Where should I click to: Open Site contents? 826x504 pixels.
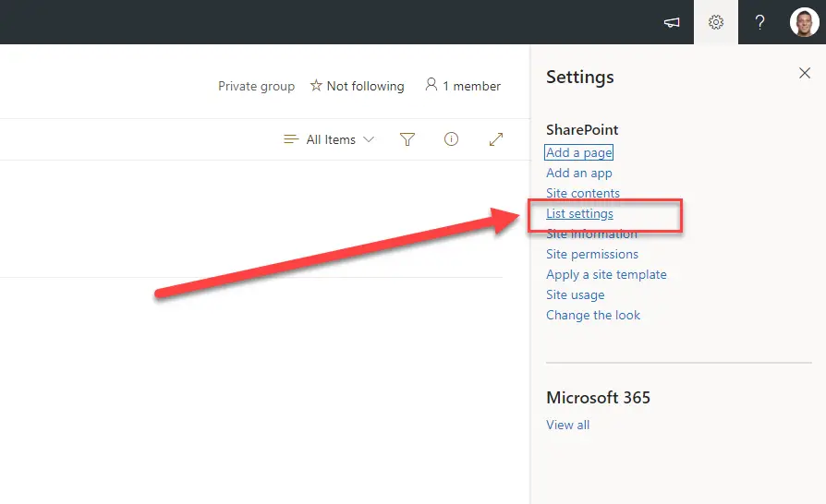582,193
